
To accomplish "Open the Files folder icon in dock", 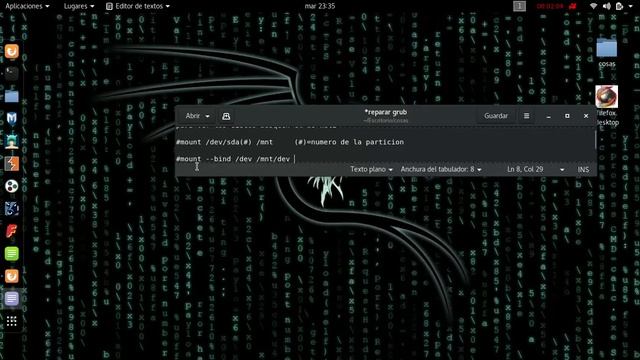I will coord(11,96).
